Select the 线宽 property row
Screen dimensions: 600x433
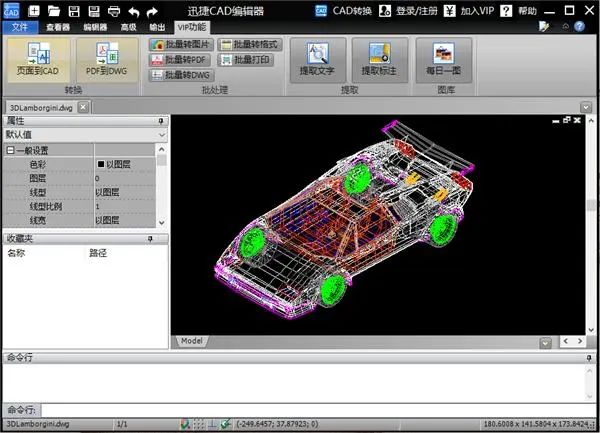click(80, 220)
